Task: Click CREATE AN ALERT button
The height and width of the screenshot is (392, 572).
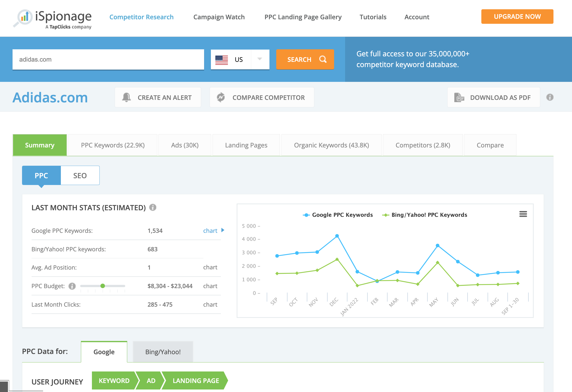Action: (158, 97)
